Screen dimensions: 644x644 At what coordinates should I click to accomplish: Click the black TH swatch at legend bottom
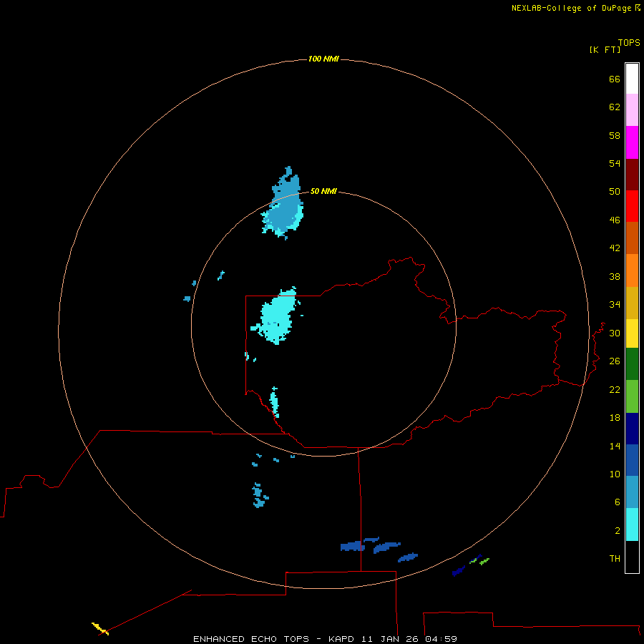(x=632, y=557)
